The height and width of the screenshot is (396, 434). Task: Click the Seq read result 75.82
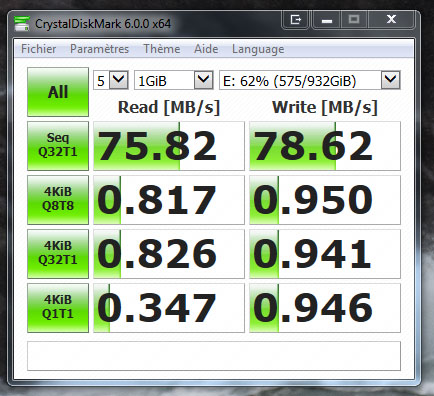(169, 146)
